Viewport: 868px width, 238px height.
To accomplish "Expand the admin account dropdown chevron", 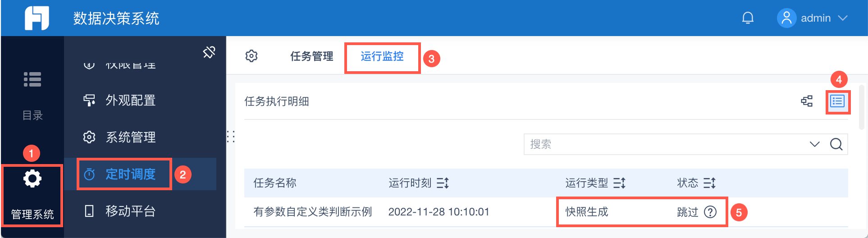I will click(843, 18).
